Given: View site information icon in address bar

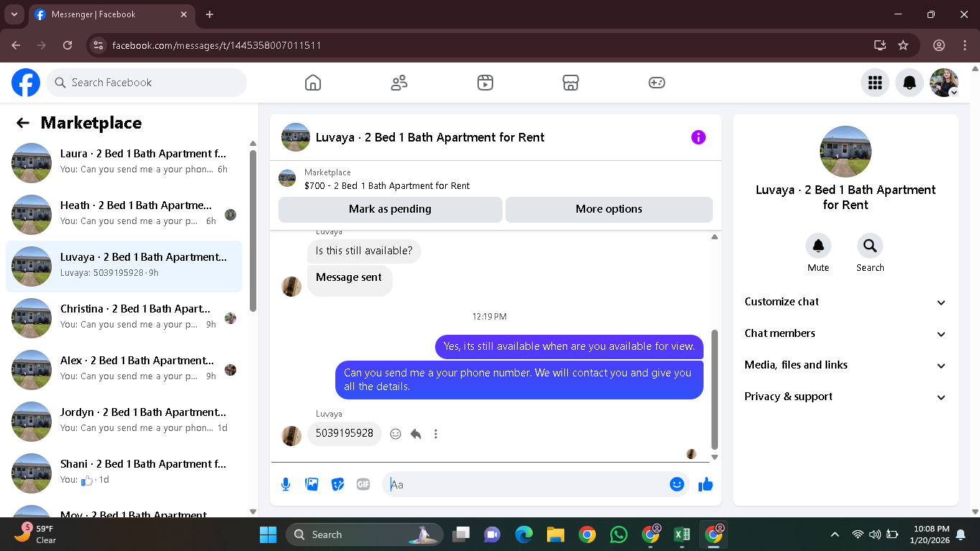Looking at the screenshot, I should [99, 45].
